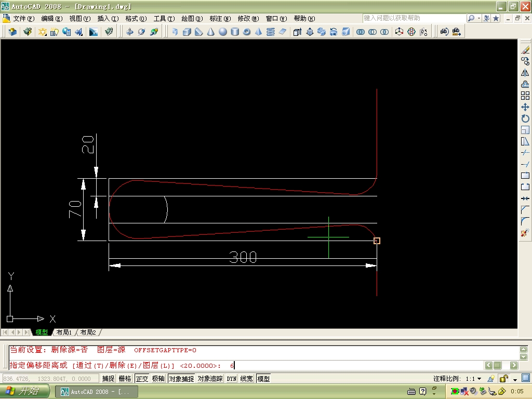This screenshot has height=399, width=532.
Task: Select the Sphere solid tool
Action: [223, 32]
